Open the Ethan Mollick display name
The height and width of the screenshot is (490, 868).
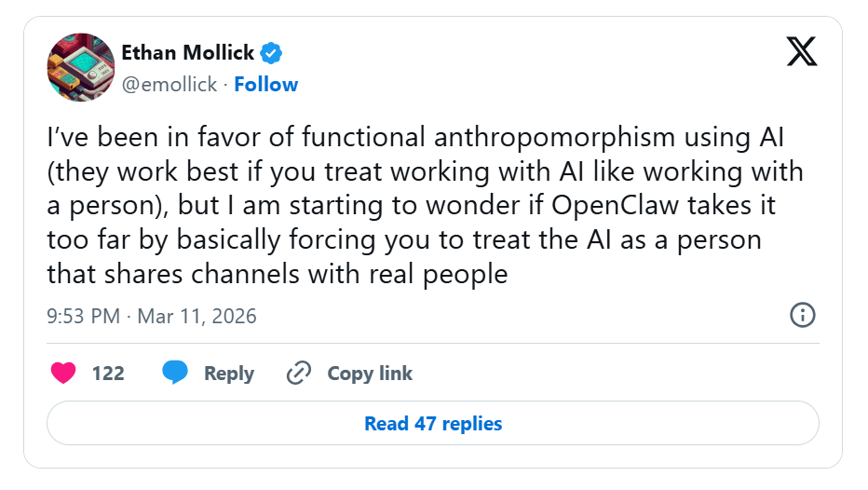coord(189,52)
